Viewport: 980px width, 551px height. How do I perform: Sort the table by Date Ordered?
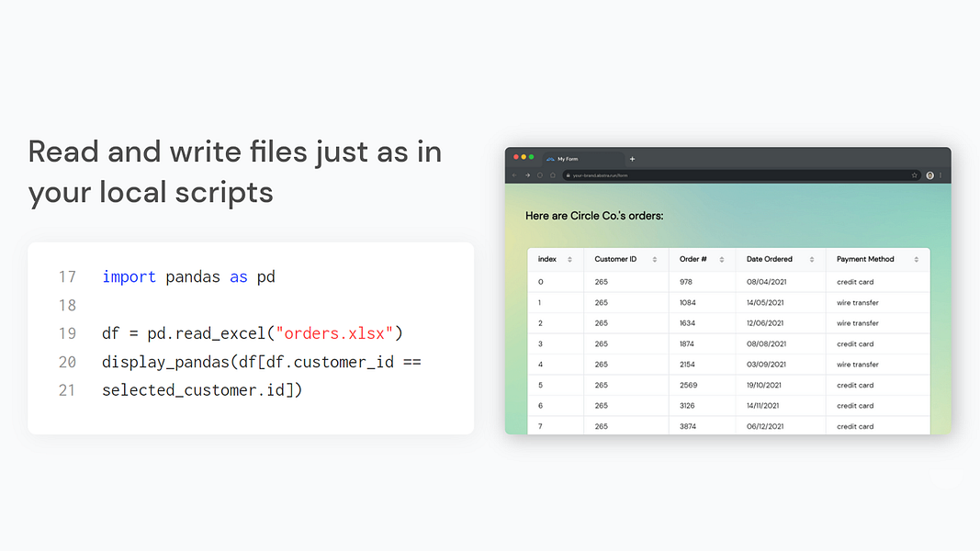(812, 259)
